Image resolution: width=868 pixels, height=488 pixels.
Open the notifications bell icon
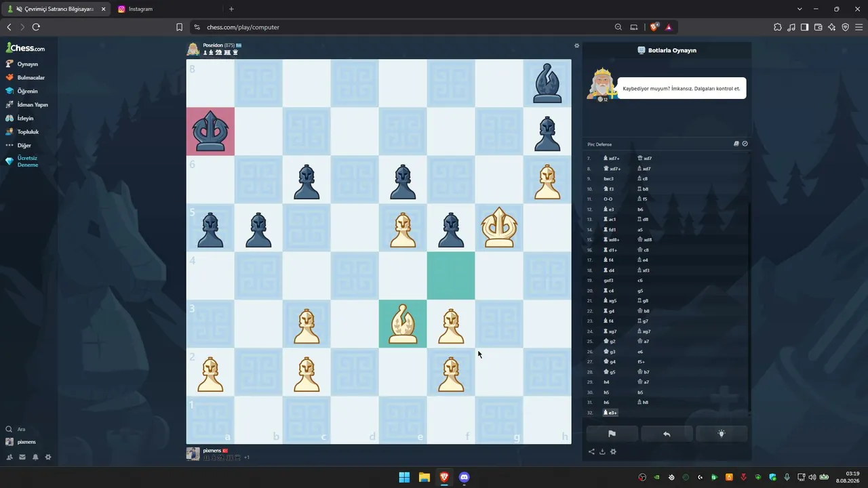click(35, 457)
